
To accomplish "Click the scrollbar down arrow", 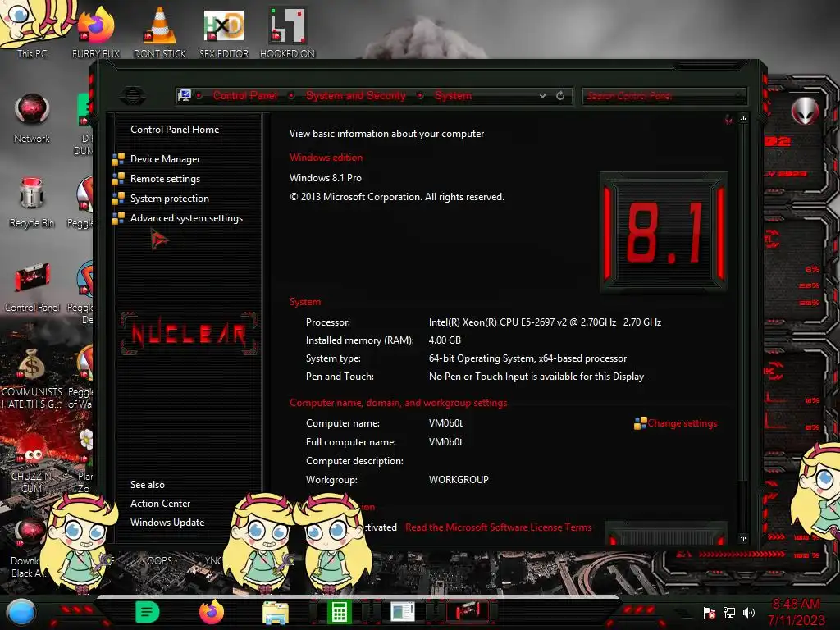I will pos(743,538).
